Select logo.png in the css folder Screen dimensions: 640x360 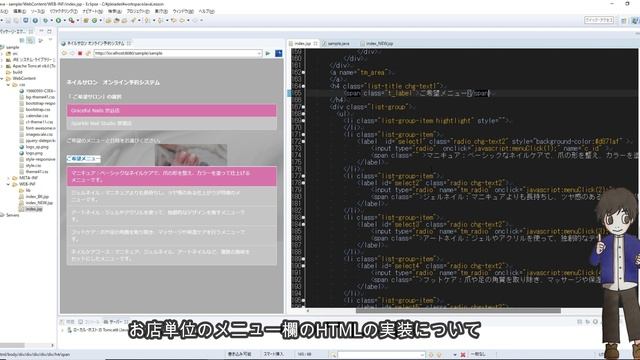point(34,153)
